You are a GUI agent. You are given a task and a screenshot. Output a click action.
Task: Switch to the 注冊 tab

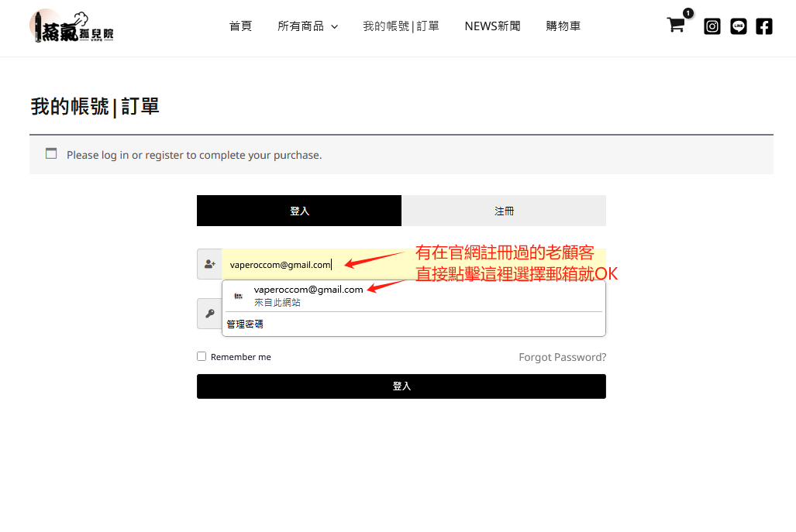504,211
